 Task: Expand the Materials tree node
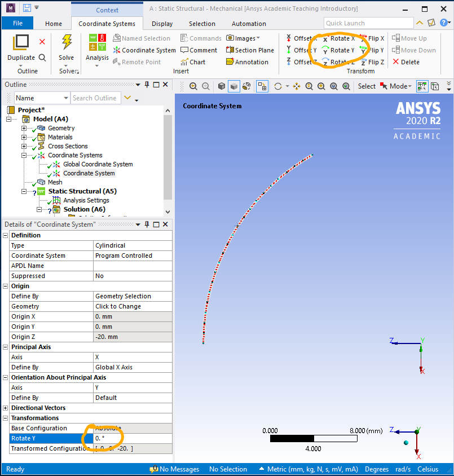point(24,138)
